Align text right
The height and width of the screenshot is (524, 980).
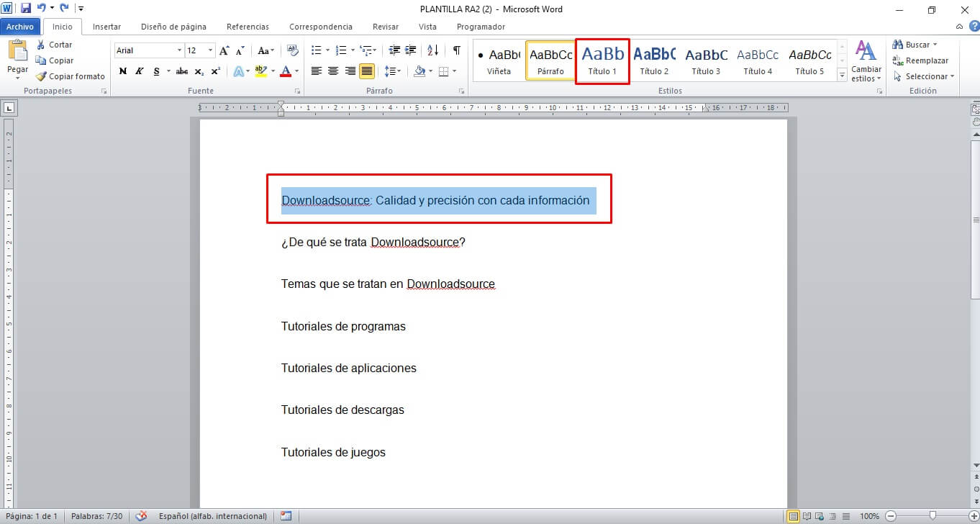[x=350, y=71]
